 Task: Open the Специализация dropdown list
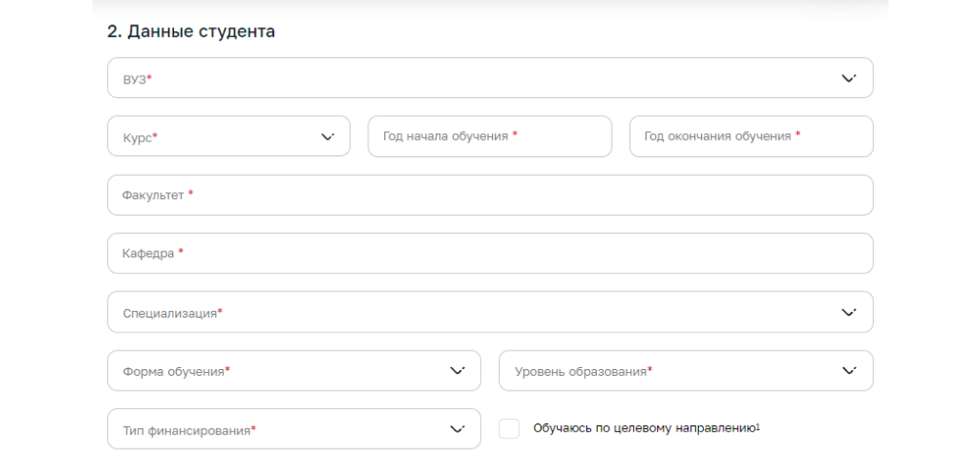coord(467,313)
